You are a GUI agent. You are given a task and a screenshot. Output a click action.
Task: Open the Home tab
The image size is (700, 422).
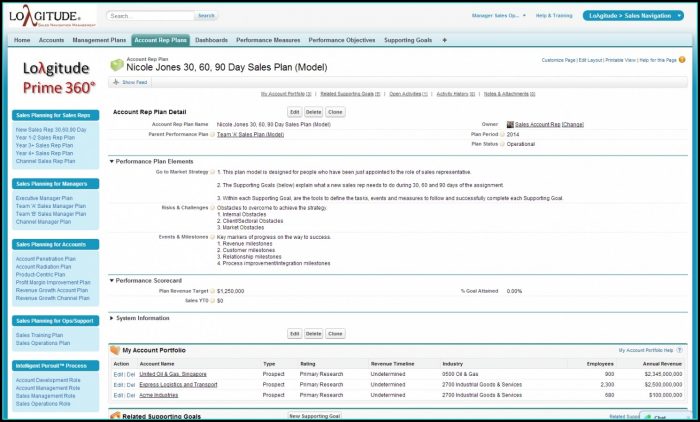pyautogui.click(x=22, y=40)
